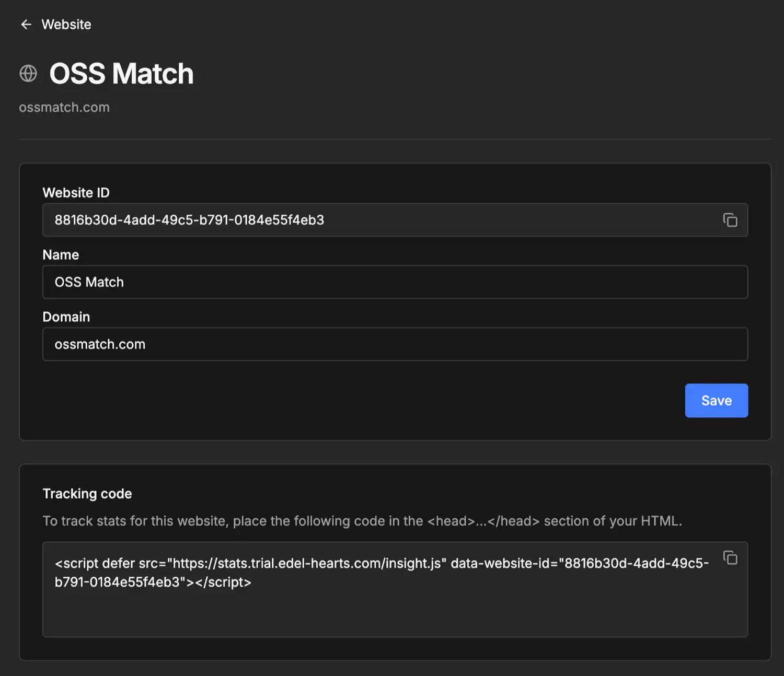Copy the Website ID to clipboard
Image resolution: width=784 pixels, height=676 pixels.
tap(730, 220)
